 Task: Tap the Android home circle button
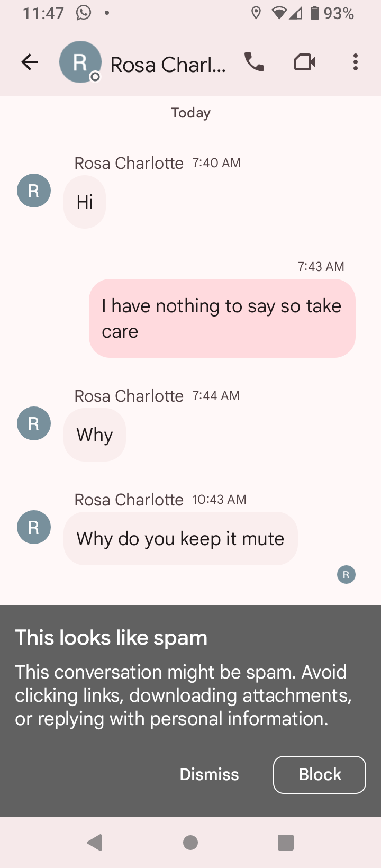coord(190,842)
